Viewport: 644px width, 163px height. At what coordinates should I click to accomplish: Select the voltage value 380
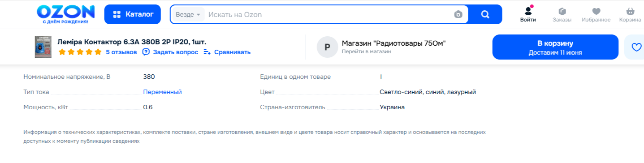149,77
